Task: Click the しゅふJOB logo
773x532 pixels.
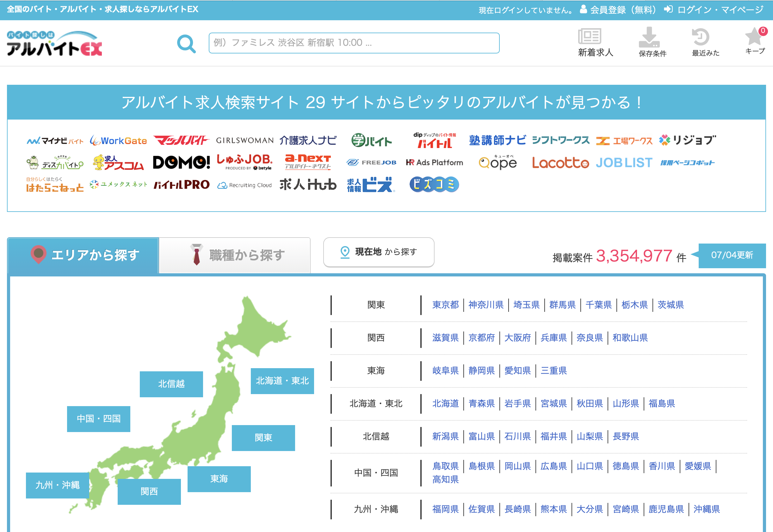Action: [x=245, y=162]
